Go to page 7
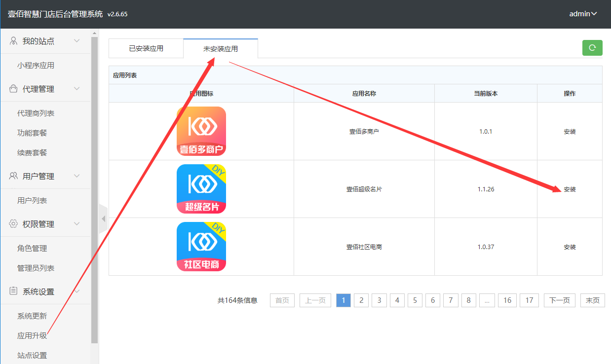 (451, 300)
